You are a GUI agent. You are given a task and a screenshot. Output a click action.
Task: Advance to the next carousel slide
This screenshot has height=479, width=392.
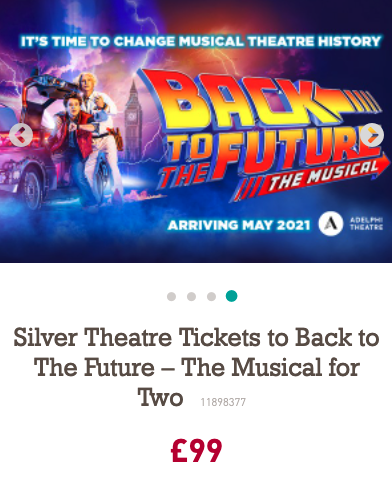coord(372,135)
